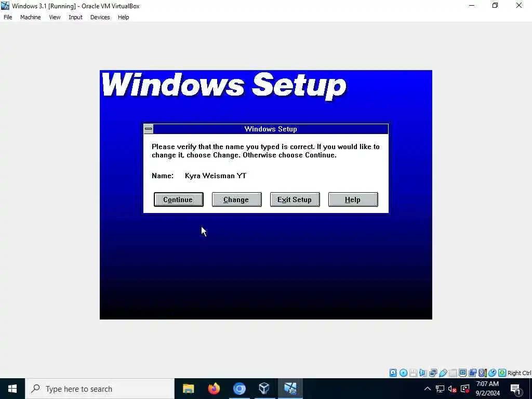Open the Input menu

(x=75, y=17)
